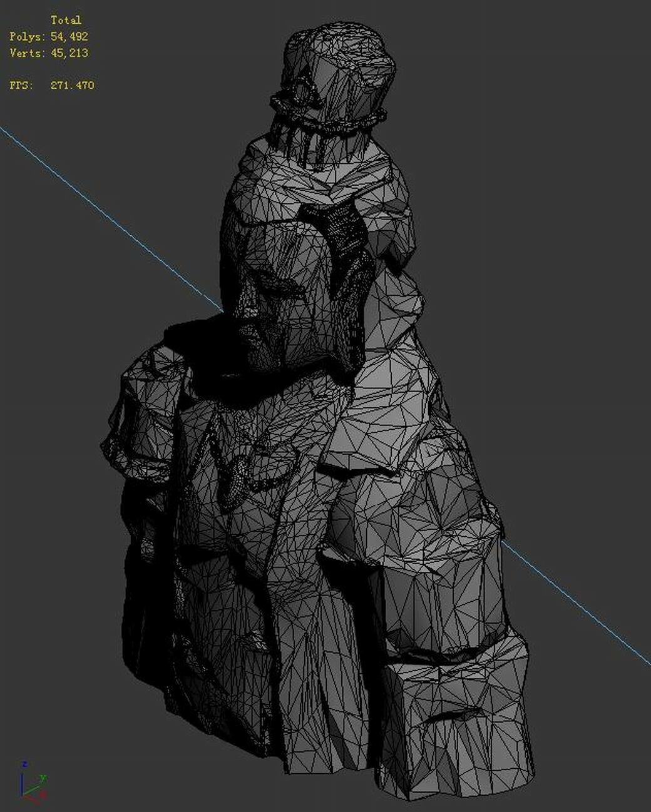Click the Verts count 45,213
Image resolution: width=651 pixels, height=812 pixels.
pyautogui.click(x=69, y=53)
